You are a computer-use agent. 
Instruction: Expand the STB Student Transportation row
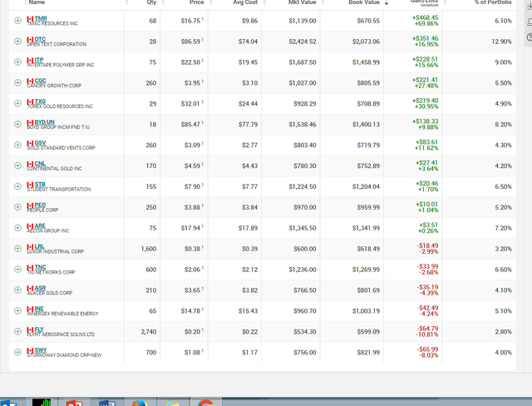[x=17, y=186]
